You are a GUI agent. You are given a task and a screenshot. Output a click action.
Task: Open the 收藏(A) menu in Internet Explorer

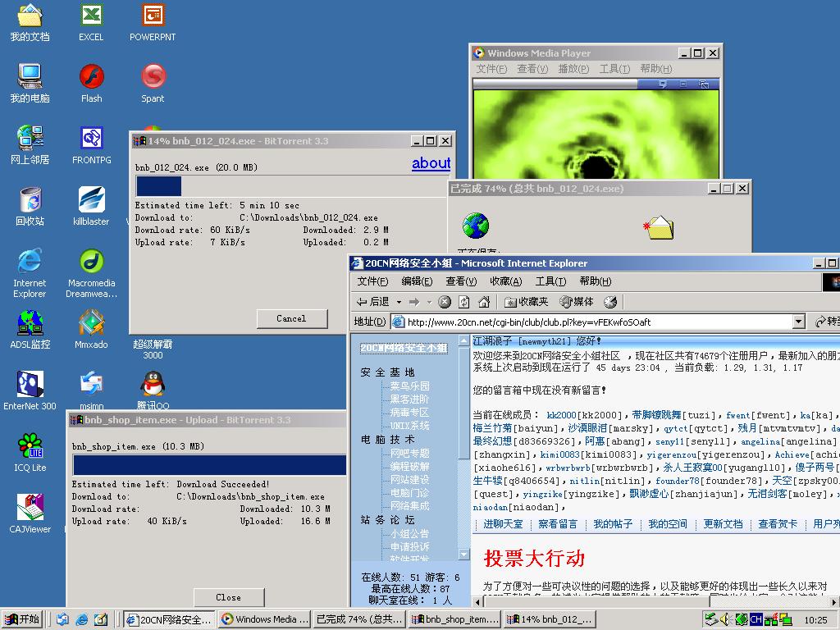tap(505, 281)
